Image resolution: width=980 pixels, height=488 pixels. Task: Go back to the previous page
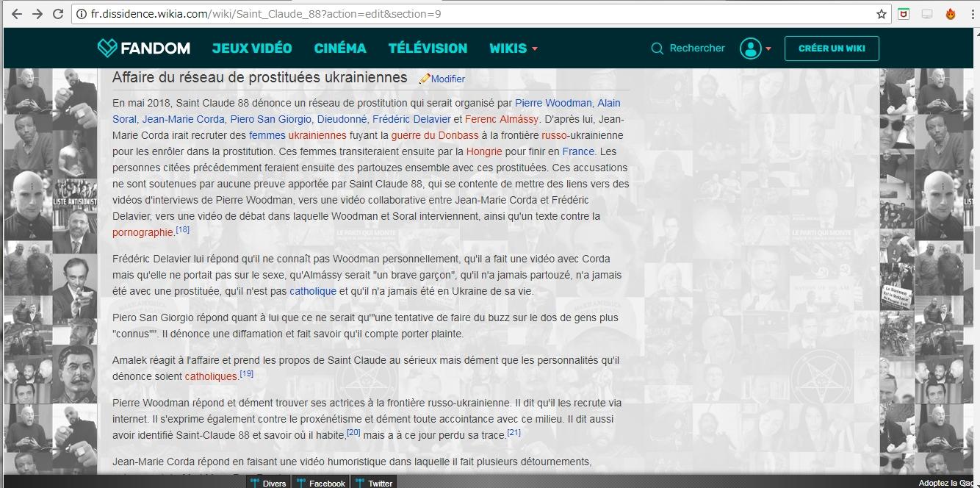[16, 14]
